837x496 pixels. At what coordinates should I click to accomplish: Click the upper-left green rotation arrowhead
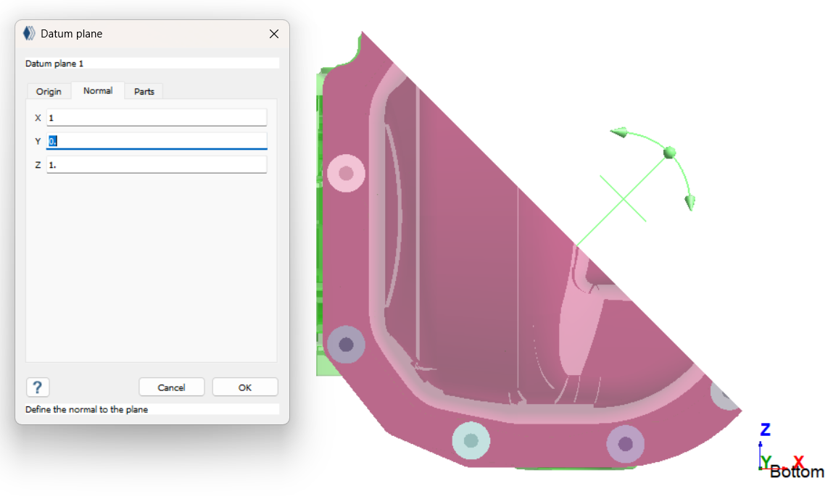tap(619, 133)
